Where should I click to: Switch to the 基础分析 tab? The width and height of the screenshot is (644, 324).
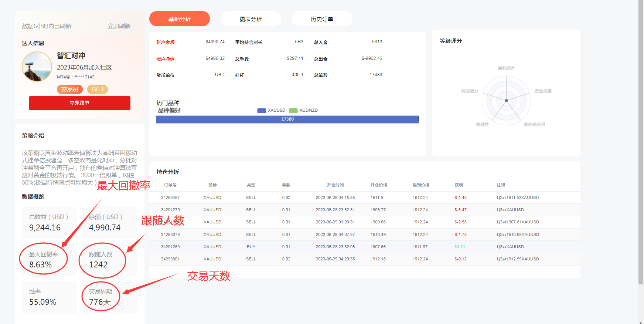(x=180, y=19)
